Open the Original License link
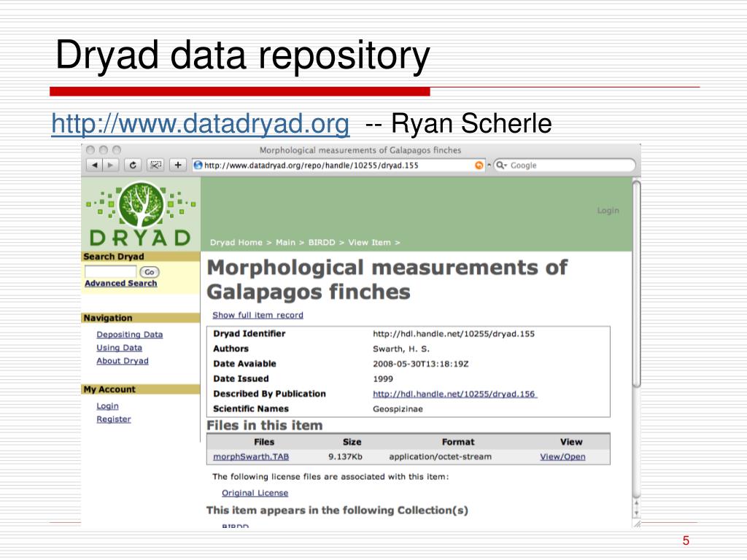Image resolution: width=747 pixels, height=560 pixels. 255,493
